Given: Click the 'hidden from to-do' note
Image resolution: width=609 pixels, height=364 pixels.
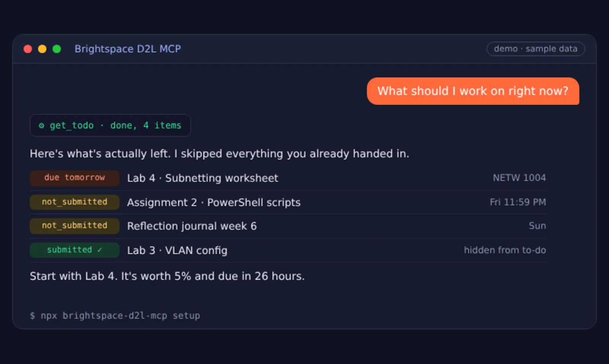Looking at the screenshot, I should point(505,250).
